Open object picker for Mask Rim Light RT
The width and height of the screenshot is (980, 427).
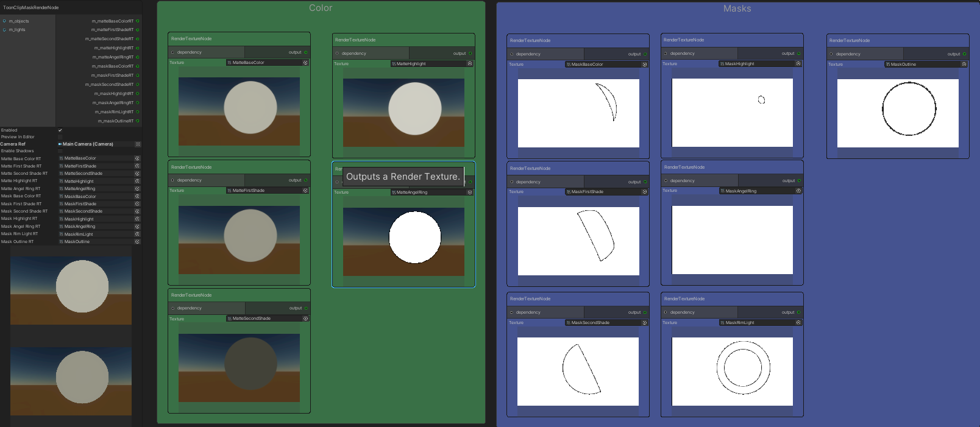[x=137, y=234]
